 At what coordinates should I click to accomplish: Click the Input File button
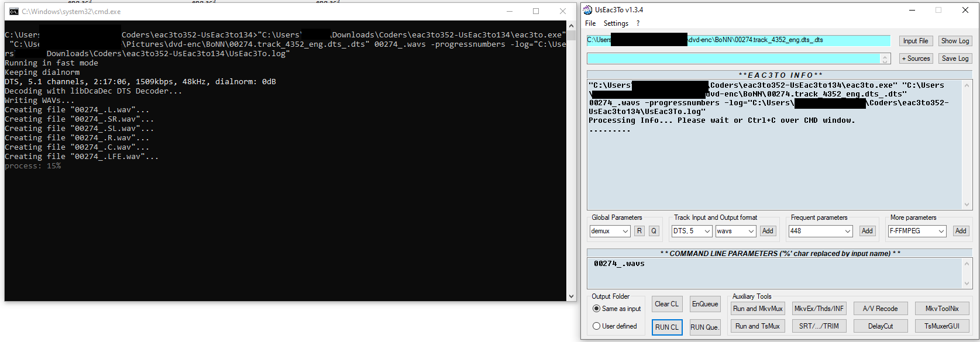point(916,41)
